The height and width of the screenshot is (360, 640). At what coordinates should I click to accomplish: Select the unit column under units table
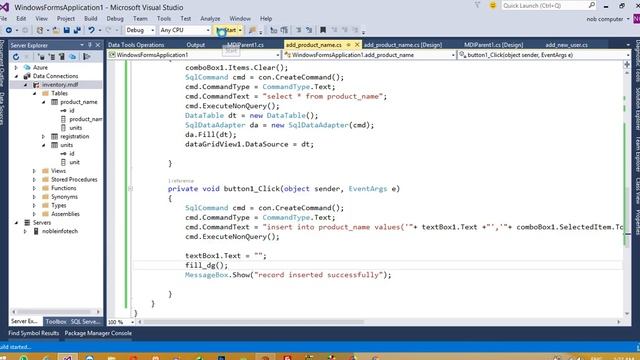74,162
